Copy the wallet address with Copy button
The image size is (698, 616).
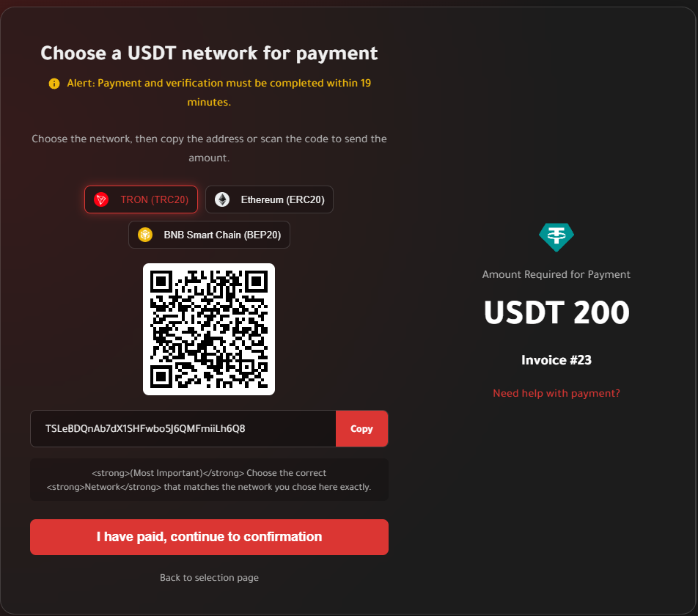pyautogui.click(x=361, y=428)
